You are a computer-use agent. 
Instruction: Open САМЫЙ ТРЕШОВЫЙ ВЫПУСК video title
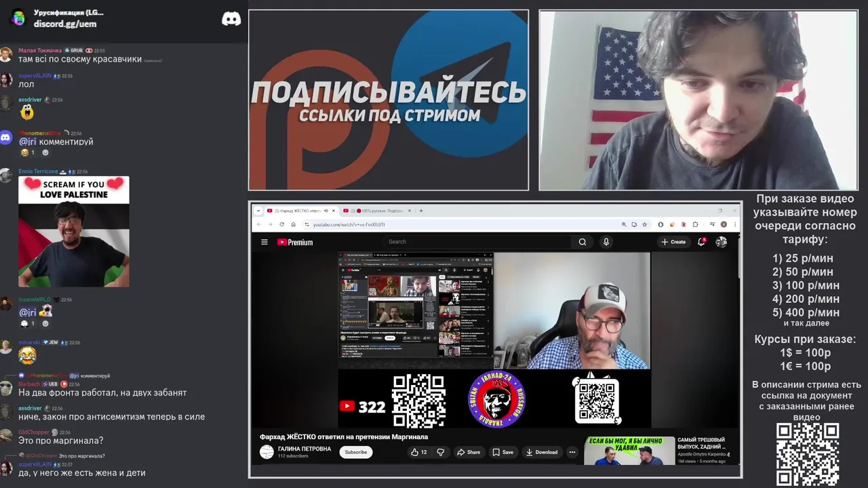click(x=701, y=443)
